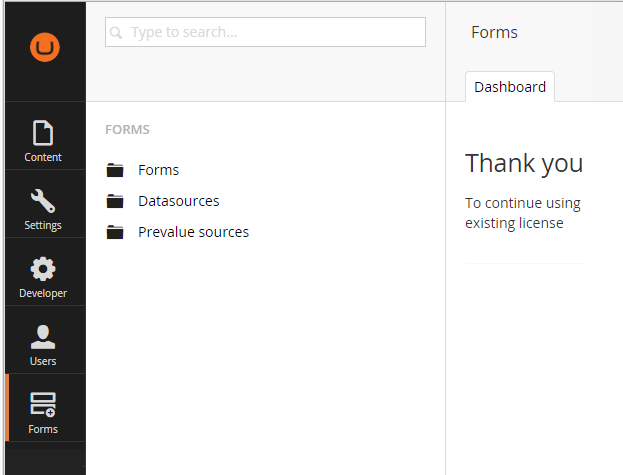Select the Prevalue sources tree node

tap(193, 232)
